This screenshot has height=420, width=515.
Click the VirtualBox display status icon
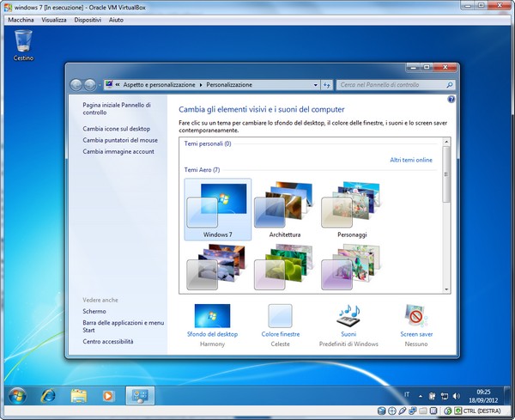433,411
